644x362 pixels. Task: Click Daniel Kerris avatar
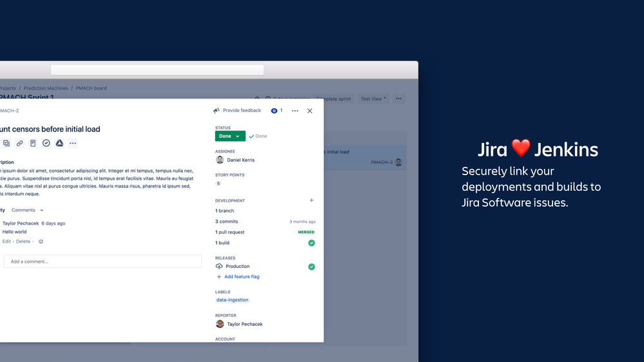point(220,160)
